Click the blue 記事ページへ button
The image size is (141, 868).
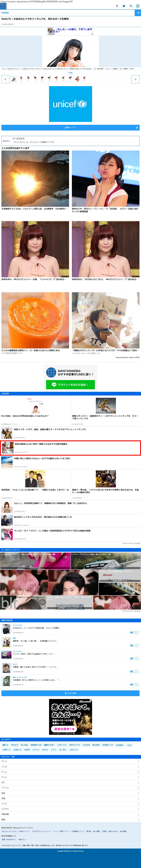70,128
